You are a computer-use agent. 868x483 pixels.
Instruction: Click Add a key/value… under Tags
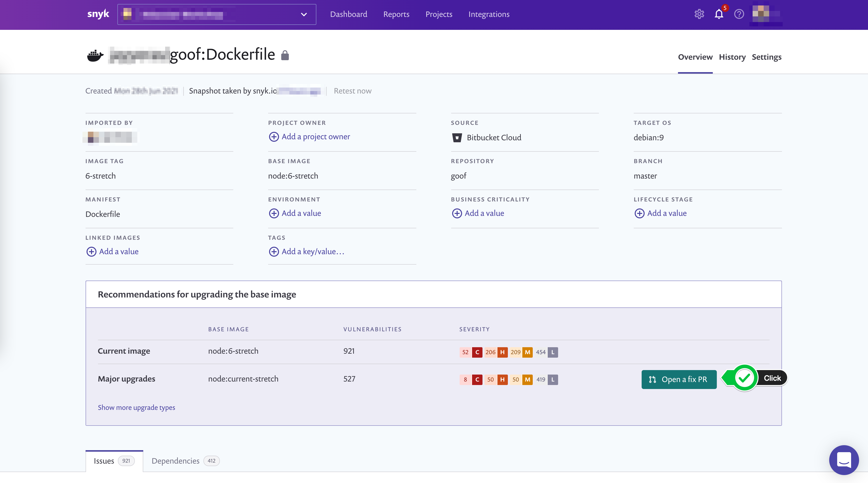coord(313,251)
